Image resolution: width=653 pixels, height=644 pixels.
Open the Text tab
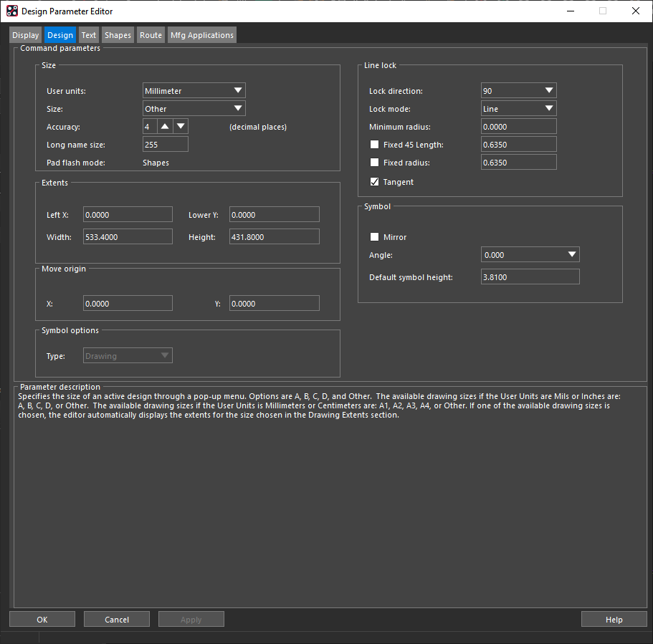(88, 35)
